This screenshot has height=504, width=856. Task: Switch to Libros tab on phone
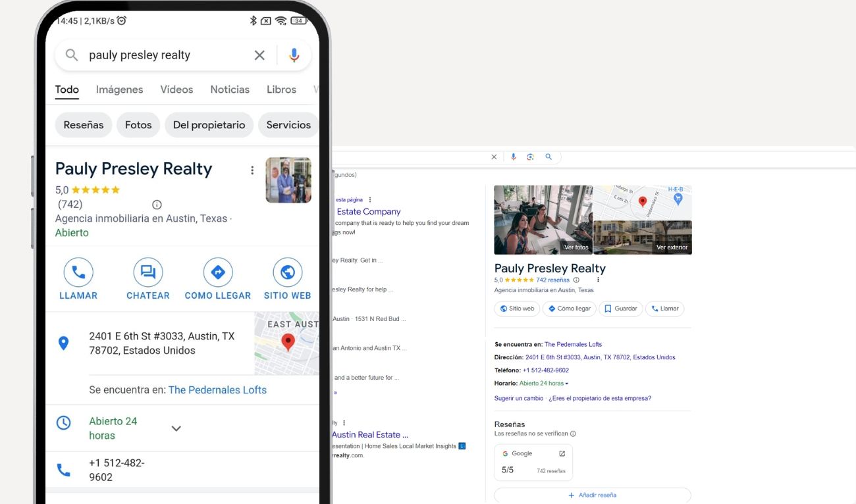(x=281, y=89)
